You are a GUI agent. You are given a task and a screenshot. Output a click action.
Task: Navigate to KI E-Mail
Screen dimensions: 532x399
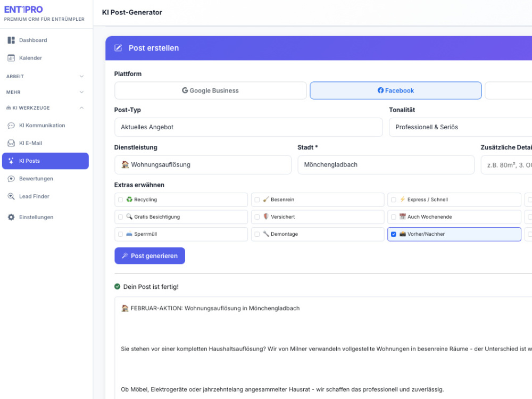coord(45,143)
